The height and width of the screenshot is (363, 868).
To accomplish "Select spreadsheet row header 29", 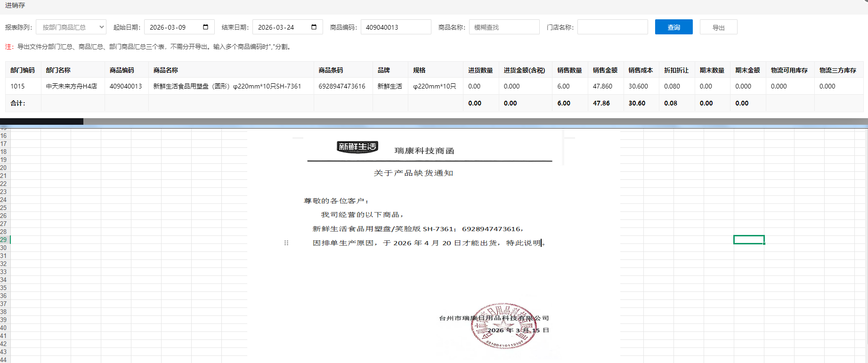I will click(4, 240).
